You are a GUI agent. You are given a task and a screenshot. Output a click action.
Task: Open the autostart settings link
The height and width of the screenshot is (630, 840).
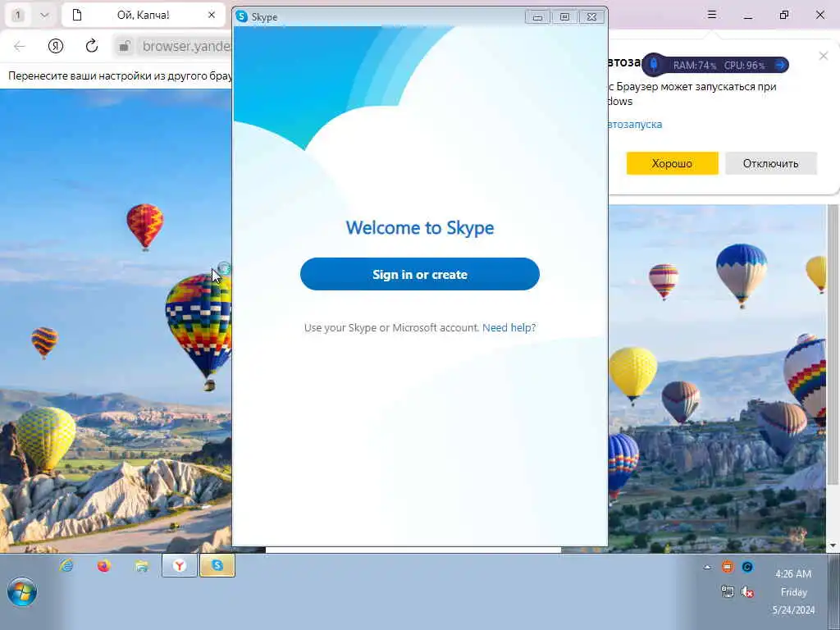(x=635, y=125)
